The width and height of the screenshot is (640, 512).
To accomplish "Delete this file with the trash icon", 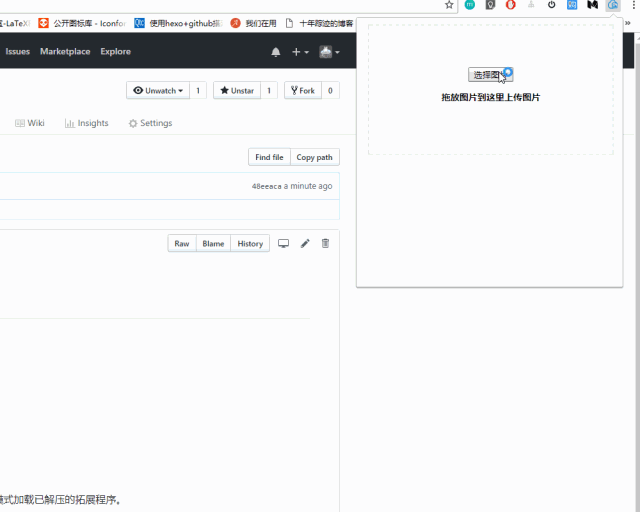I will click(325, 243).
